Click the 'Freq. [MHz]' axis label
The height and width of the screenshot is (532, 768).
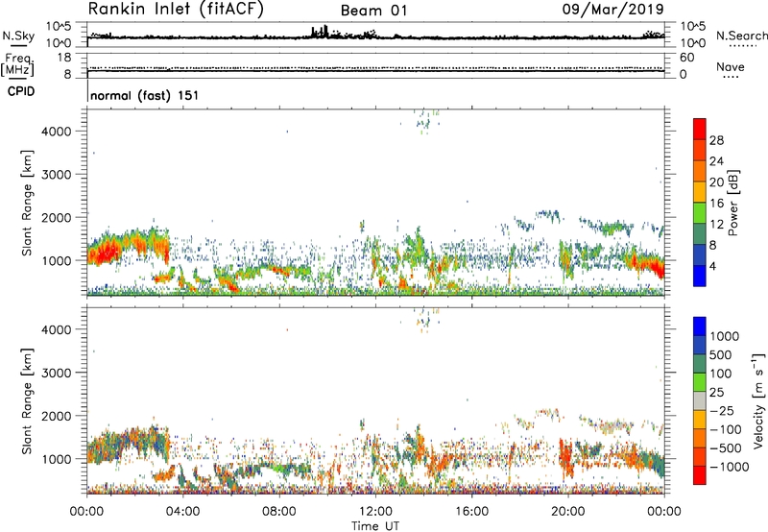[17, 65]
